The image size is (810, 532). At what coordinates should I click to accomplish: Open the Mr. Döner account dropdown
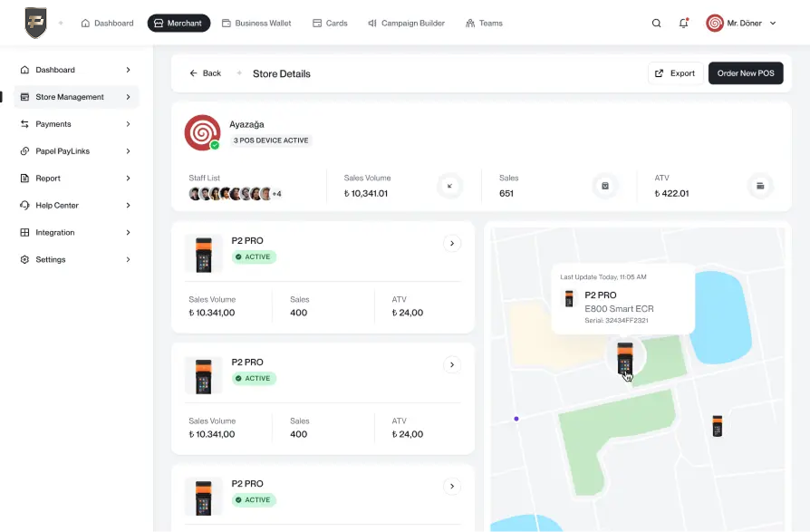[x=742, y=24]
